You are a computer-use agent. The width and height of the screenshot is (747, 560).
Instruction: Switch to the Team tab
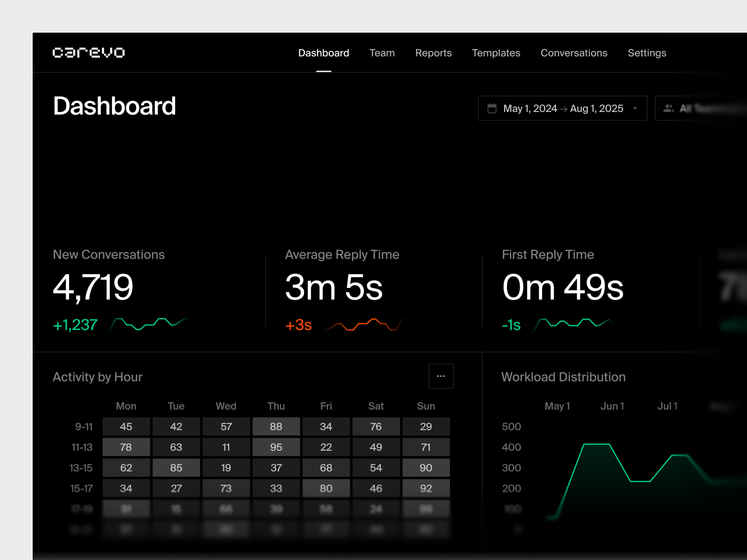click(382, 53)
